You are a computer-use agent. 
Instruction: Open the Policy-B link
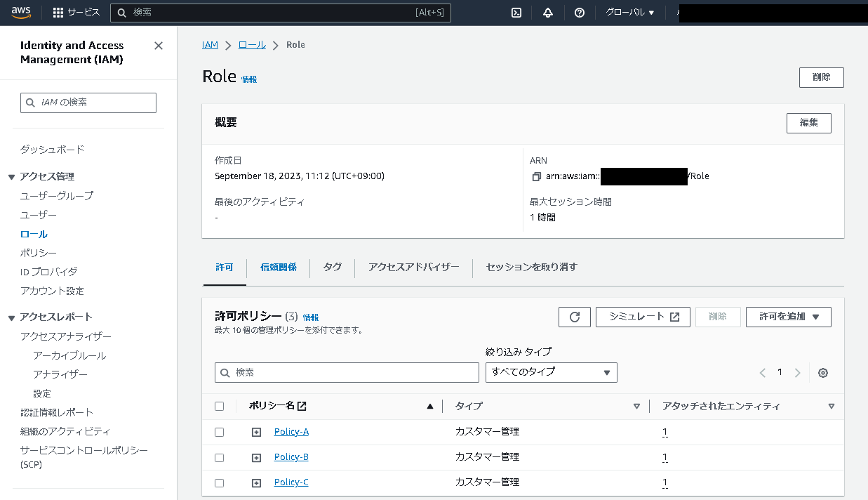click(291, 457)
